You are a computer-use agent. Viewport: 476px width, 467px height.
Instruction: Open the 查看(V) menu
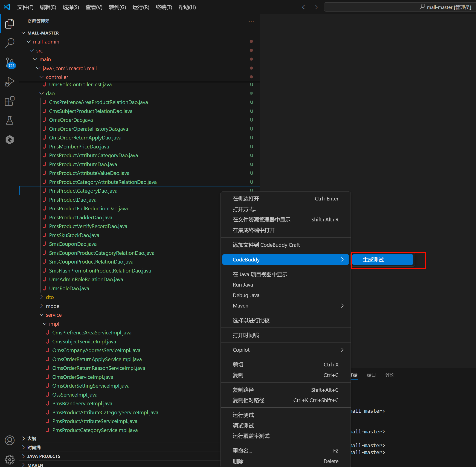coord(94,7)
